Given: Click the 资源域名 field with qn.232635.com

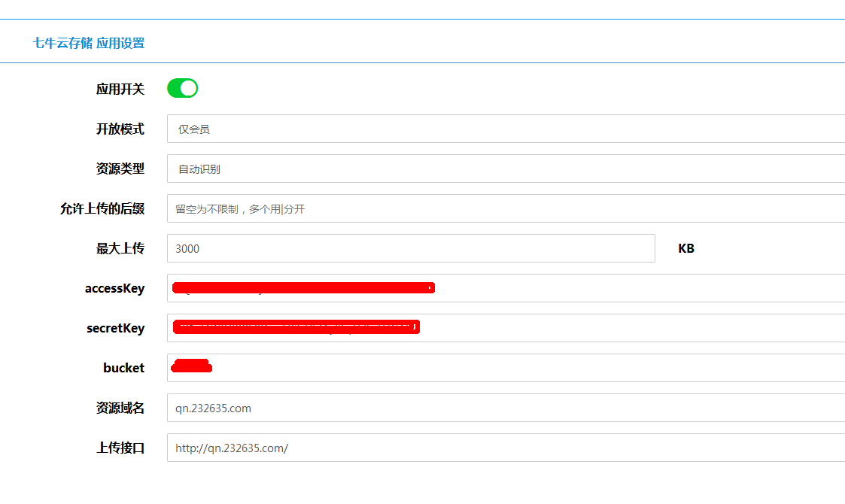Looking at the screenshot, I should (506, 408).
